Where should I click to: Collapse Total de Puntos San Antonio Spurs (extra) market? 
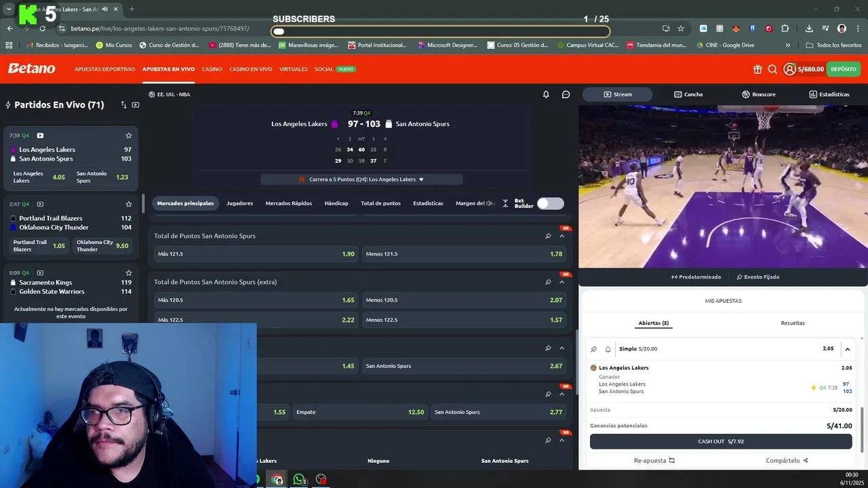(x=561, y=282)
